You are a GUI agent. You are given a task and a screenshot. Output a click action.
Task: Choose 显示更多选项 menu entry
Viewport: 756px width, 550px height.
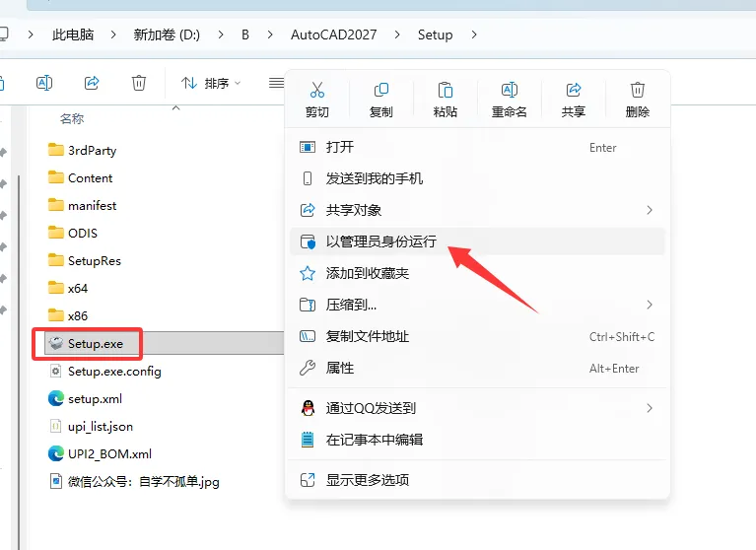click(x=477, y=480)
